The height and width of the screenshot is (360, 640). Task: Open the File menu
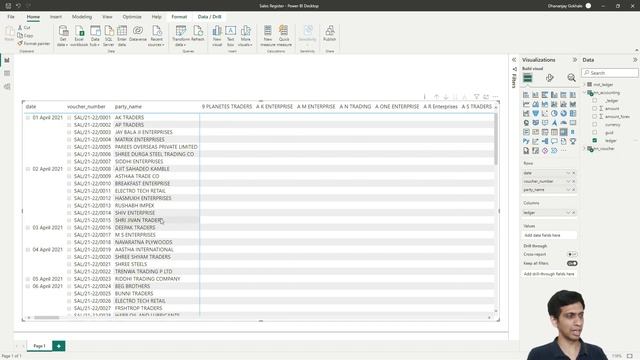pos(11,17)
